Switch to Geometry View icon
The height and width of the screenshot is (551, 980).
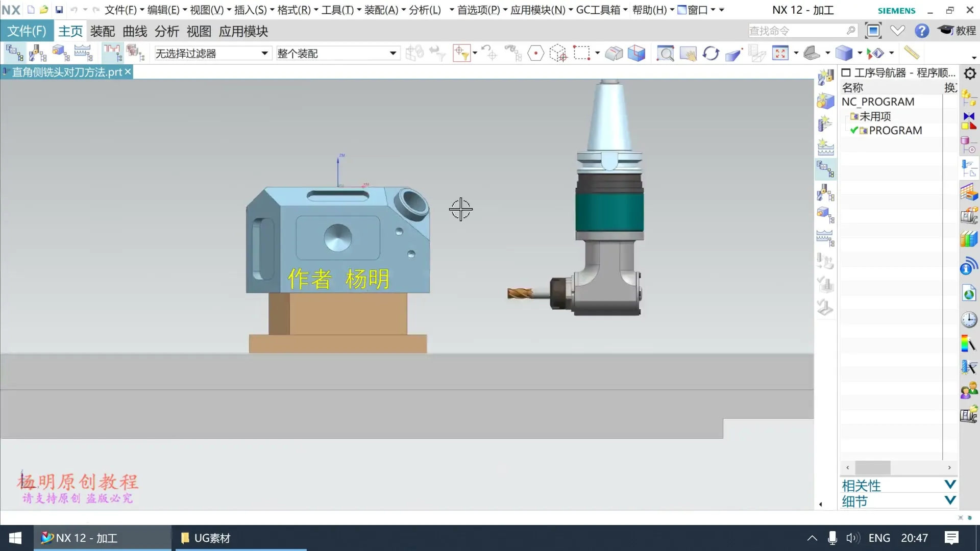pos(60,53)
